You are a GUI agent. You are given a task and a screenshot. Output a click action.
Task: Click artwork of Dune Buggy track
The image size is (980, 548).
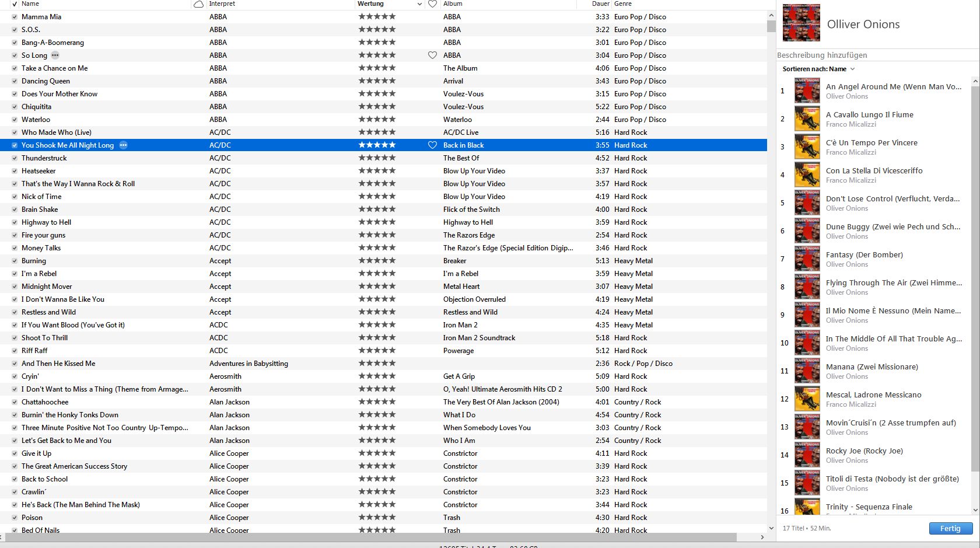click(x=807, y=231)
